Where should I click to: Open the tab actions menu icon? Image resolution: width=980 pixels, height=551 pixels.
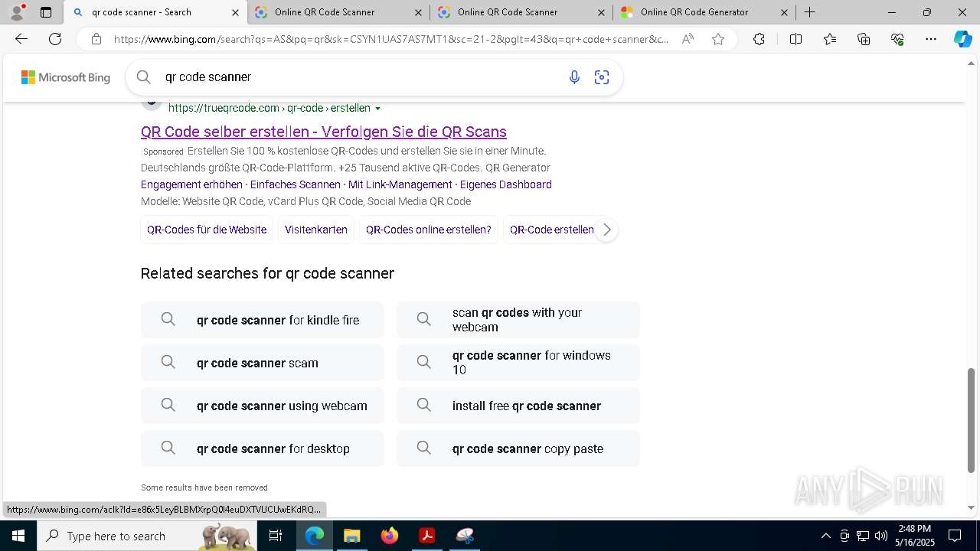click(46, 12)
